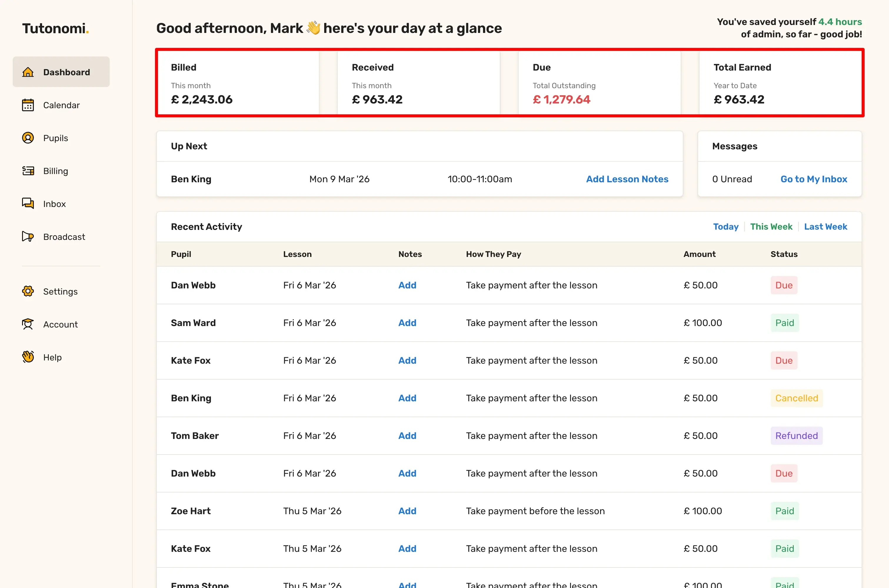Click the Inbox chat bubbles icon
889x588 pixels.
(28, 204)
